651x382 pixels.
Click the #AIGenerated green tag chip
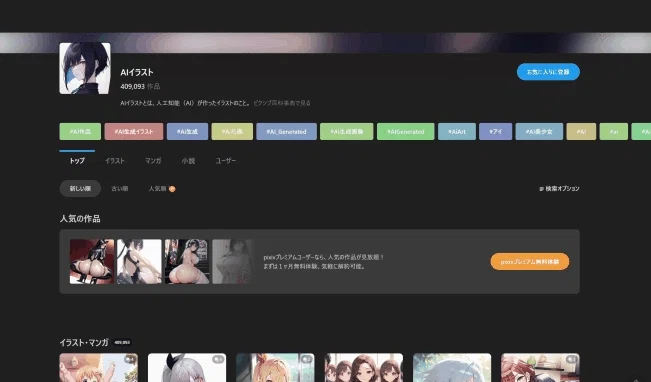pyautogui.click(x=406, y=132)
